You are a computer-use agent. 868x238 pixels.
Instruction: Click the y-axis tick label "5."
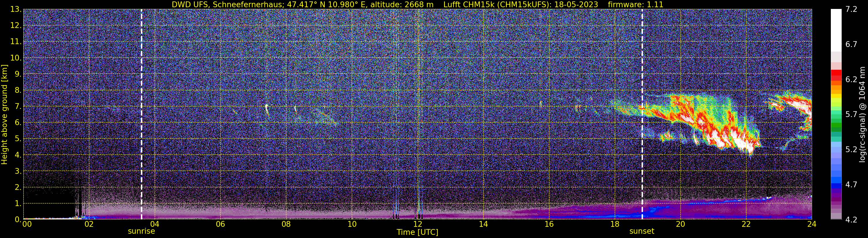18,139
